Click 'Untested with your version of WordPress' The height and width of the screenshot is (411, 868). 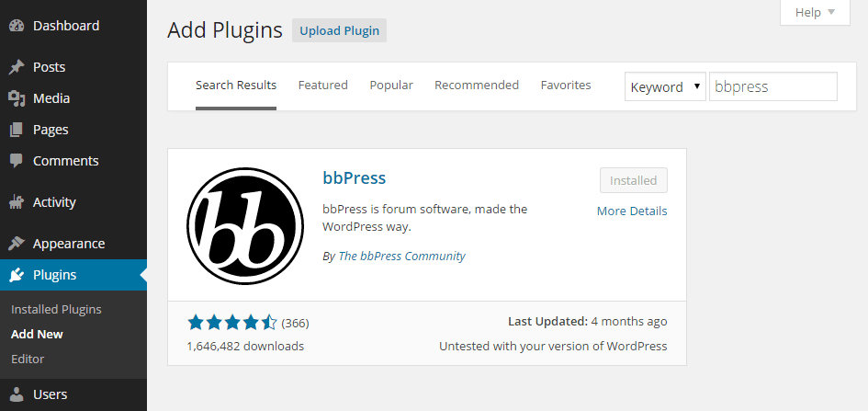click(x=553, y=347)
